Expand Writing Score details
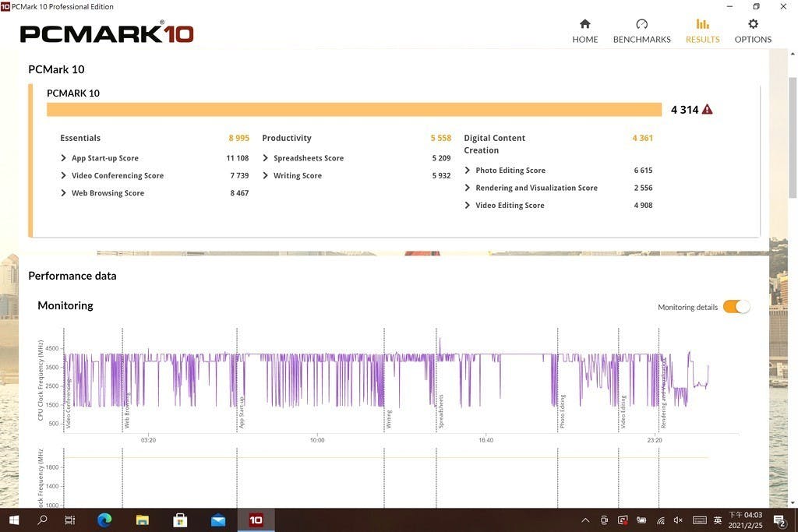The height and width of the screenshot is (532, 798). pyautogui.click(x=265, y=175)
